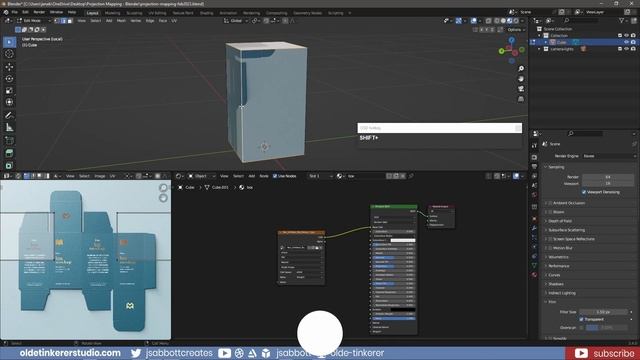Activate the Select Box tool
The width and height of the screenshot is (640, 360).
tap(9, 42)
